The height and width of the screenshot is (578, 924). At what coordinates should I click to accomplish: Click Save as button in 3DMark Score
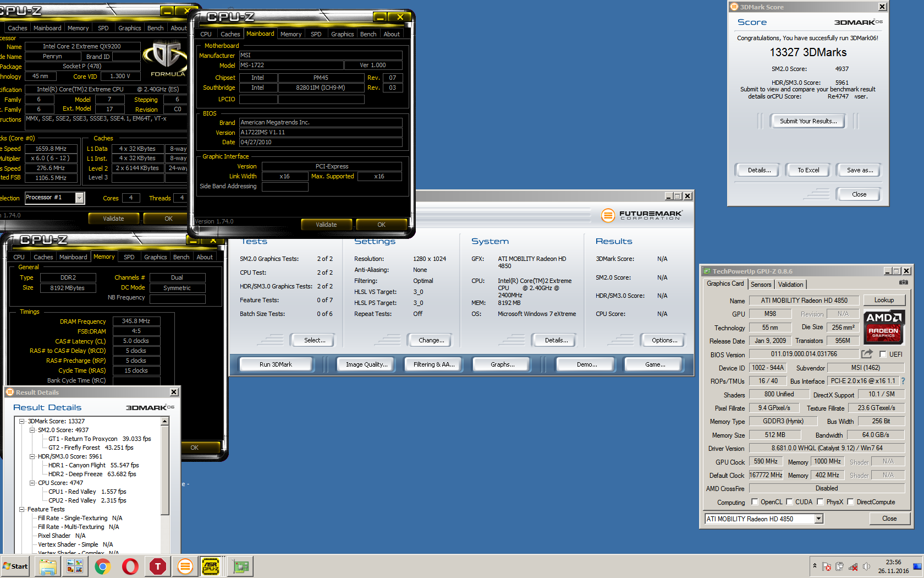pyautogui.click(x=860, y=170)
